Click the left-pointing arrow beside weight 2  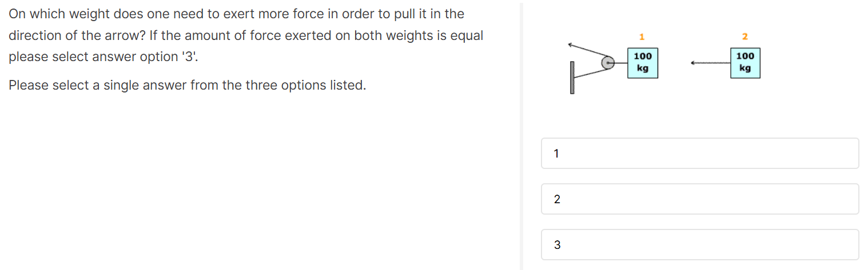click(x=710, y=63)
